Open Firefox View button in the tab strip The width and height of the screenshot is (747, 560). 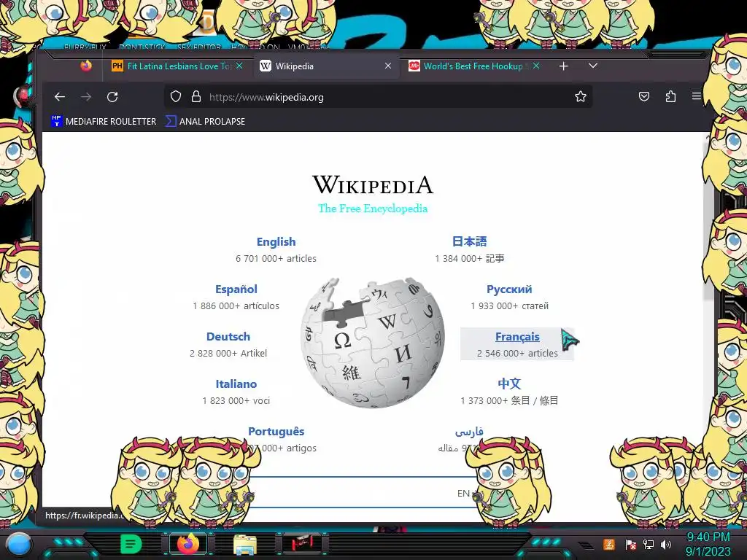86,66
